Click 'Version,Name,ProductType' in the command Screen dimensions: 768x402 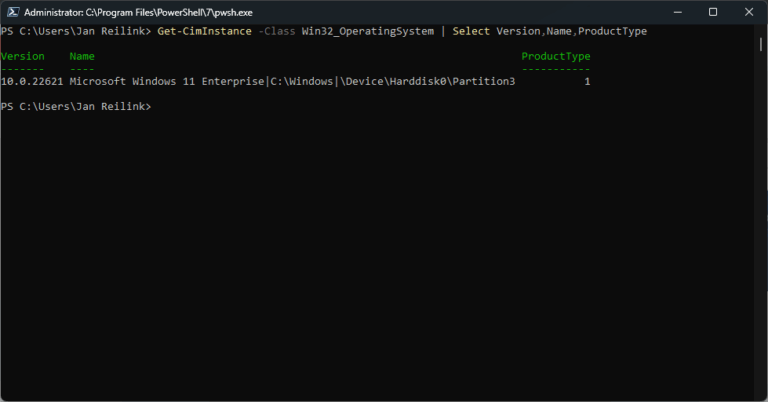coord(572,31)
